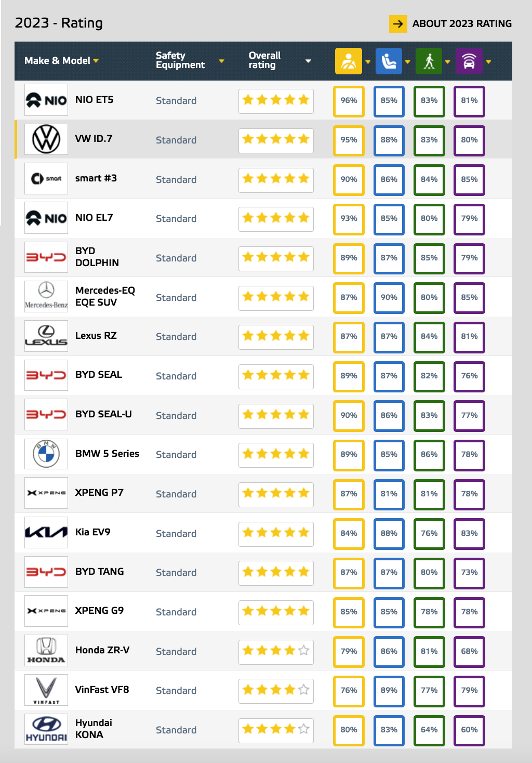The image size is (532, 763).
Task: Click the purple Safety Assist icon
Action: (x=469, y=61)
